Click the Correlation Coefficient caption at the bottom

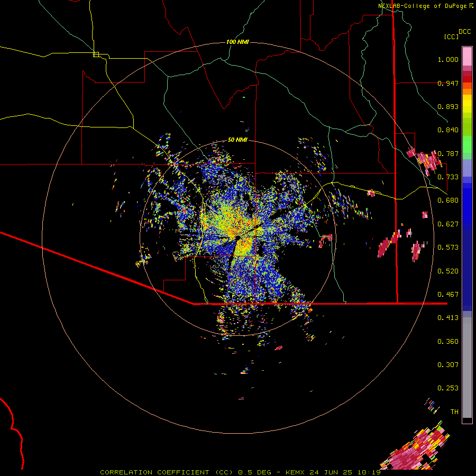[x=241, y=472]
